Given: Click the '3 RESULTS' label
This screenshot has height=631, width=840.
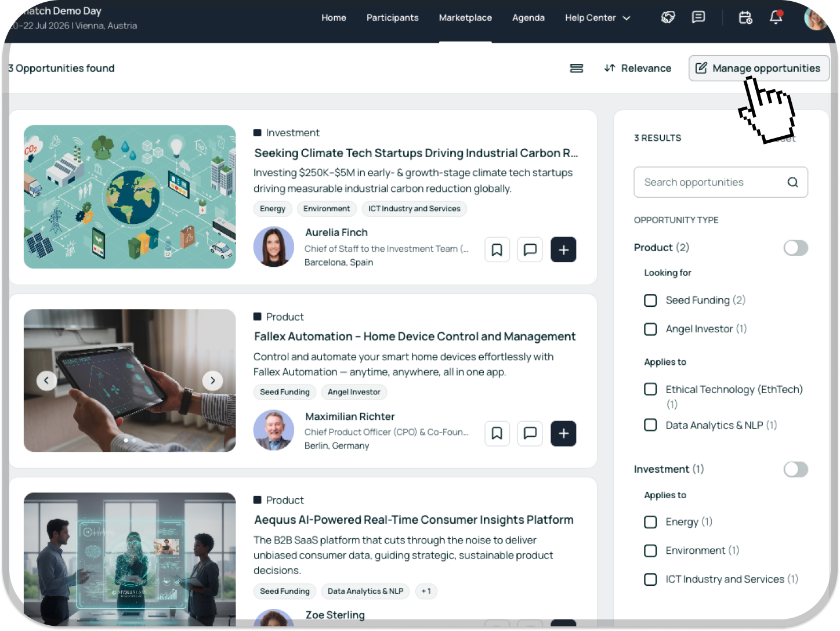Looking at the screenshot, I should coord(658,138).
